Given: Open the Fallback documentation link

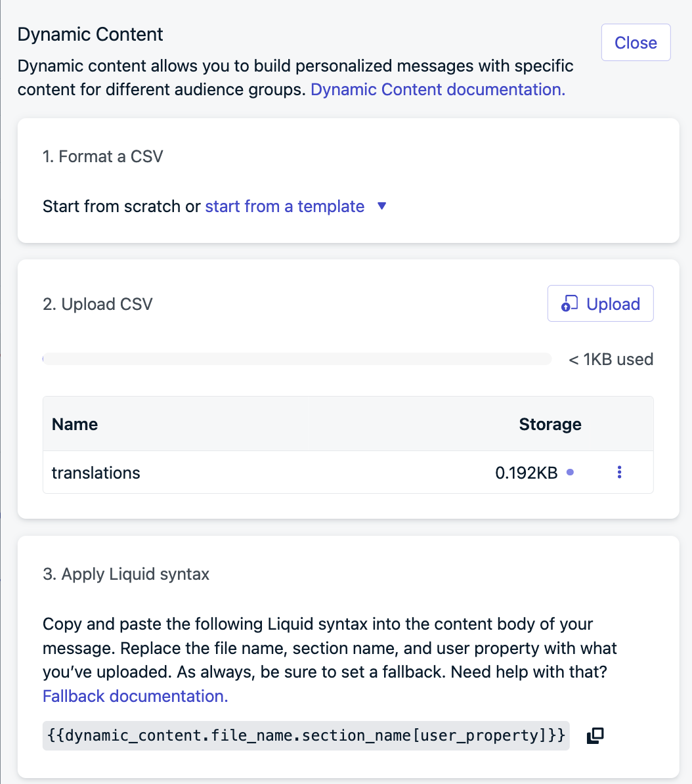Looking at the screenshot, I should 135,696.
